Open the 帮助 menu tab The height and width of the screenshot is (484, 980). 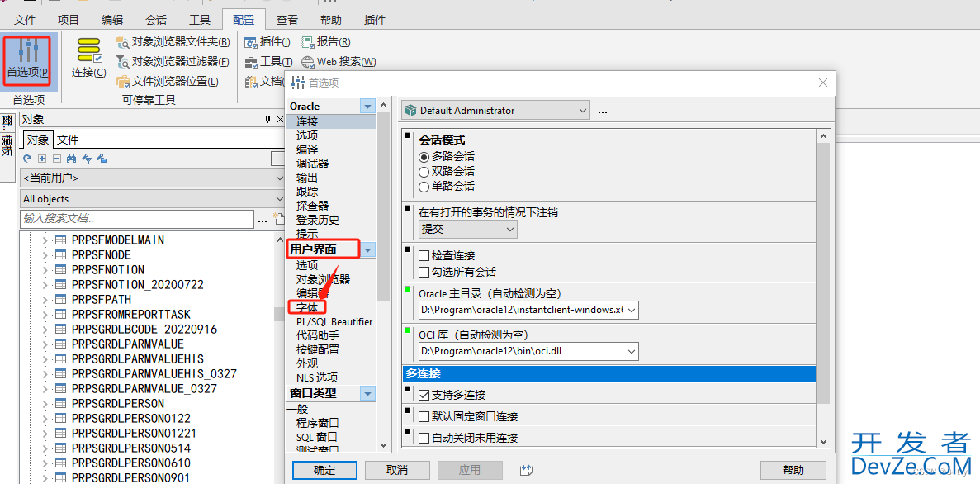(x=330, y=19)
